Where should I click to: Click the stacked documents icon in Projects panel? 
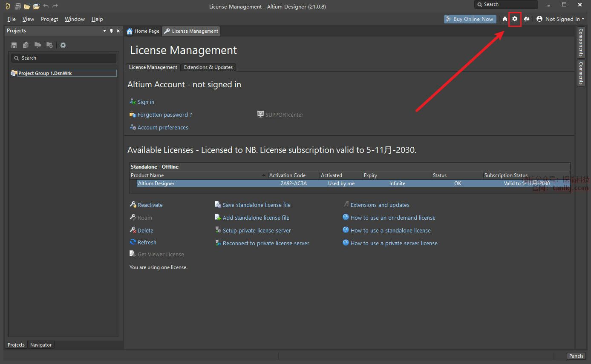(x=26, y=45)
